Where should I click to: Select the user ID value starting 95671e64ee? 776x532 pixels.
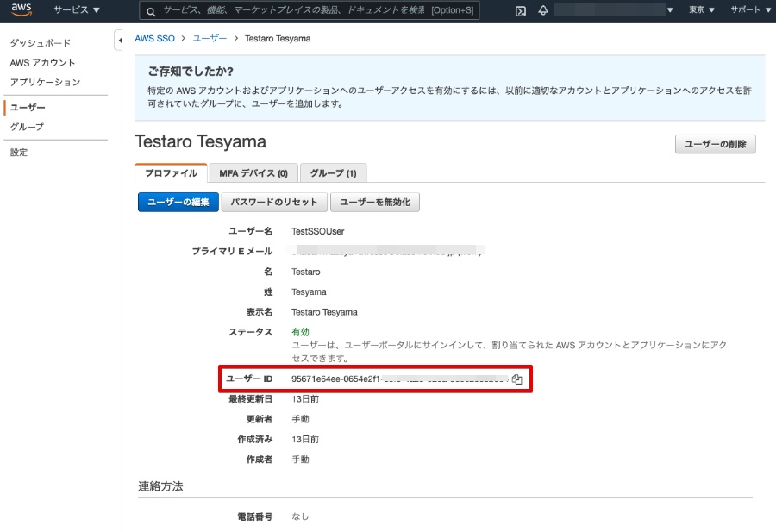pyautogui.click(x=400, y=379)
